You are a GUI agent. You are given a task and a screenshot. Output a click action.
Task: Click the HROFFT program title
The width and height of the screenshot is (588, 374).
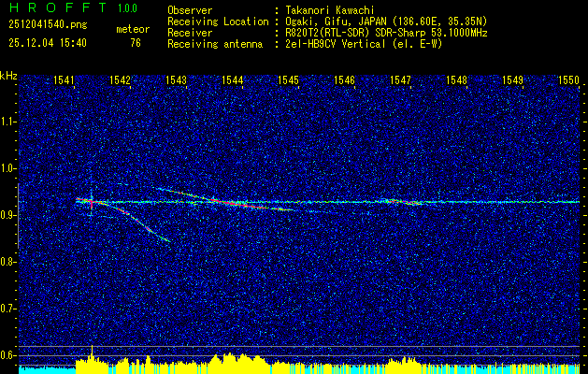tap(58, 7)
